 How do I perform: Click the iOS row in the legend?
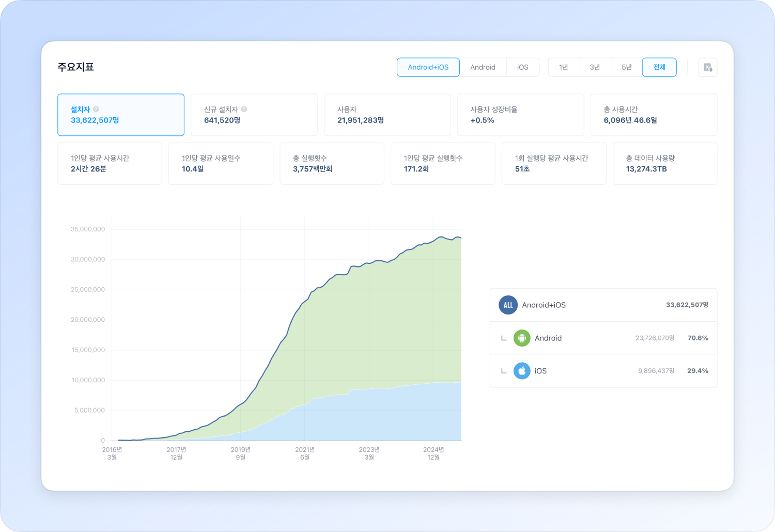[603, 371]
